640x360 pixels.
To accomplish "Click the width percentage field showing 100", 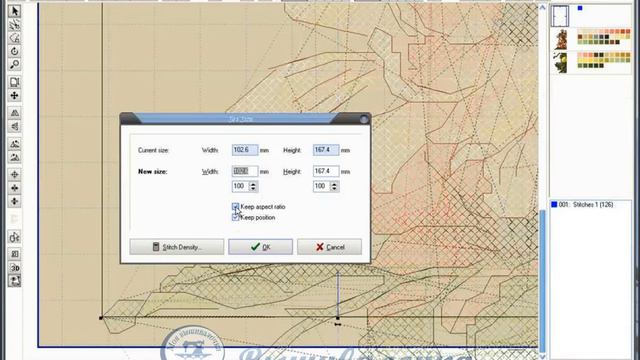I will pos(241,187).
